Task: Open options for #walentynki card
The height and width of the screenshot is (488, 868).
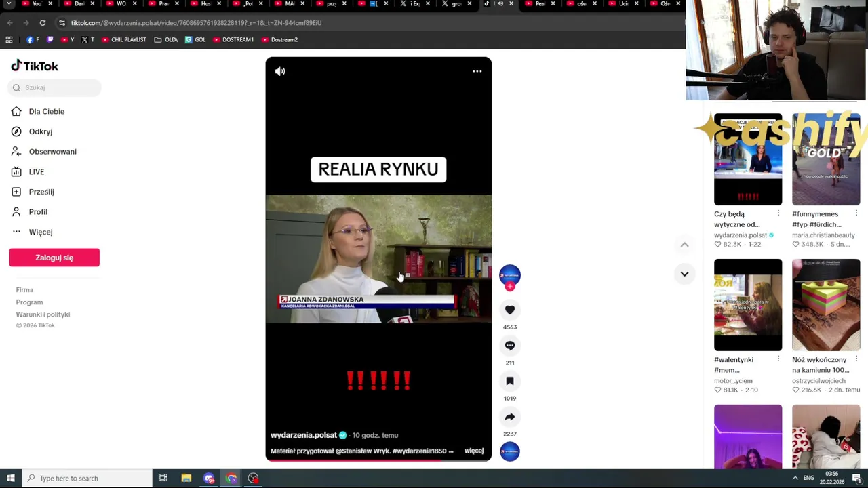Action: coord(778,359)
